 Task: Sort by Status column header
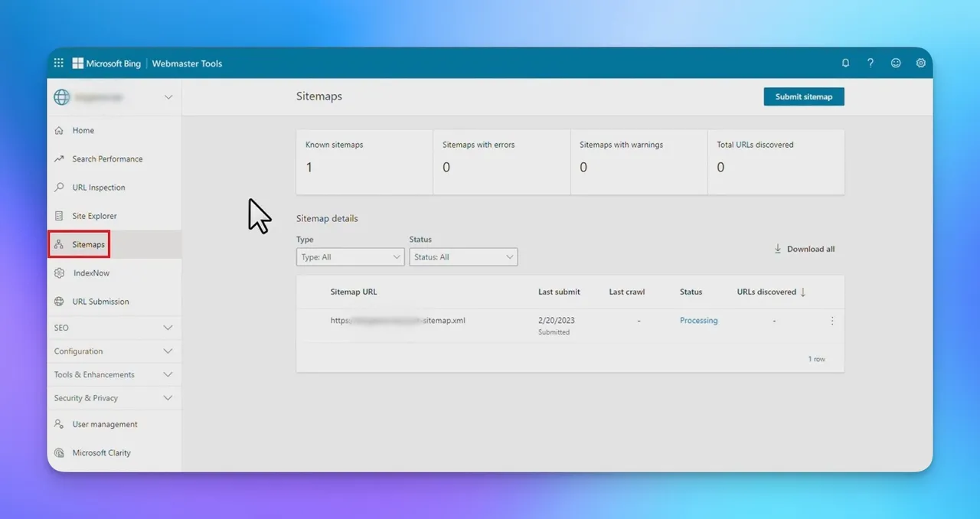(691, 292)
